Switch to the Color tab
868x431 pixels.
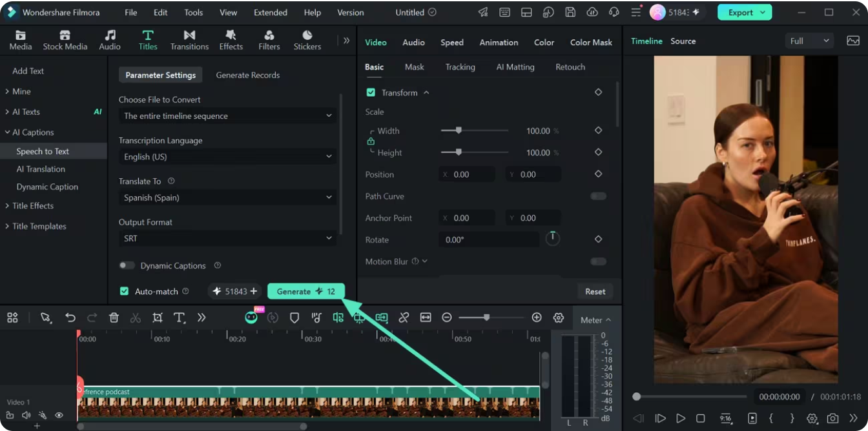click(544, 43)
